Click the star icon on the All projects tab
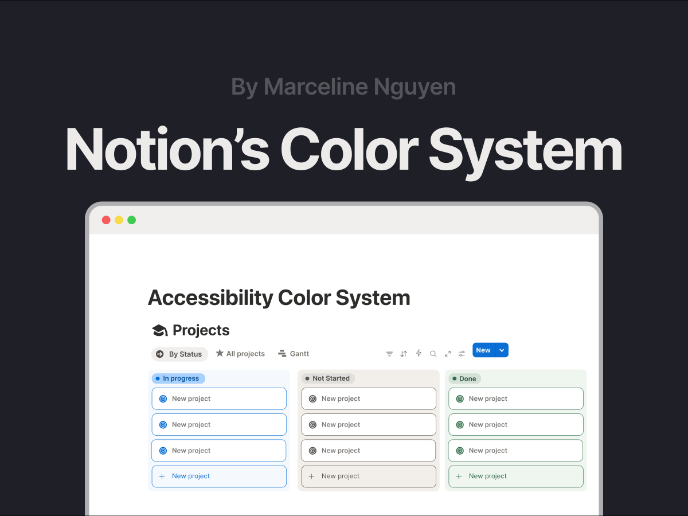Viewport: 688px width, 516px height. (220, 353)
